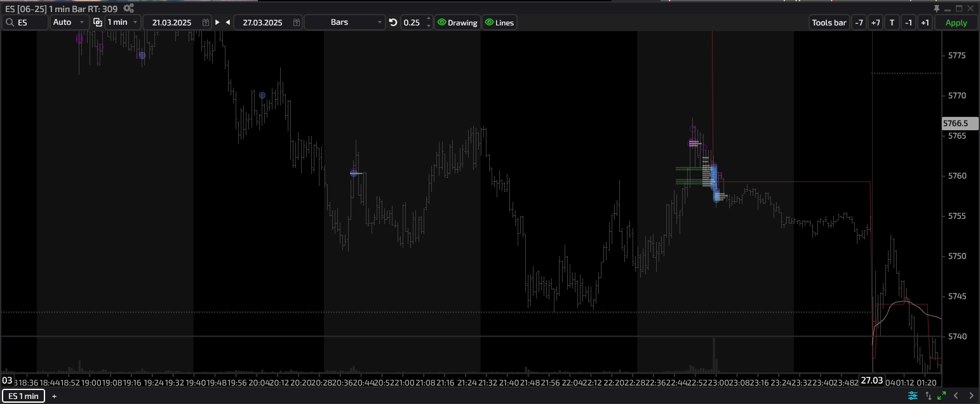Increase the 0.25 step value with up arrow
The height and width of the screenshot is (404, 980).
[x=429, y=18]
